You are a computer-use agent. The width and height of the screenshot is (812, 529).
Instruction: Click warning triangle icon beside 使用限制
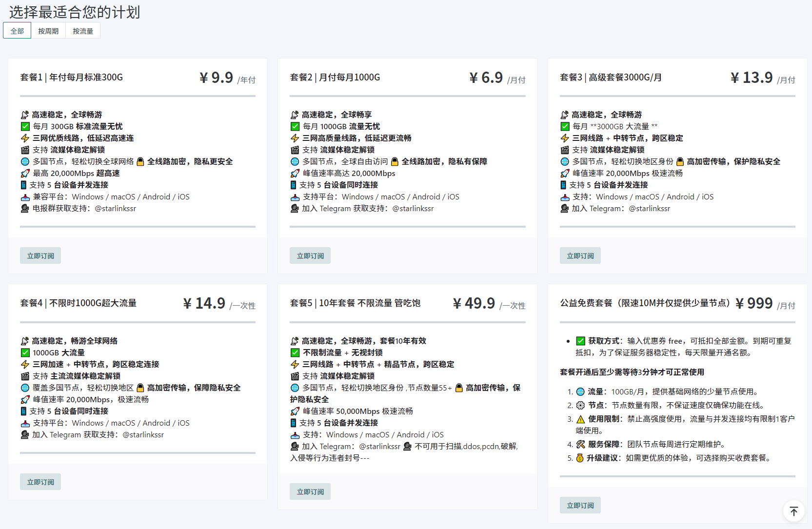(580, 419)
